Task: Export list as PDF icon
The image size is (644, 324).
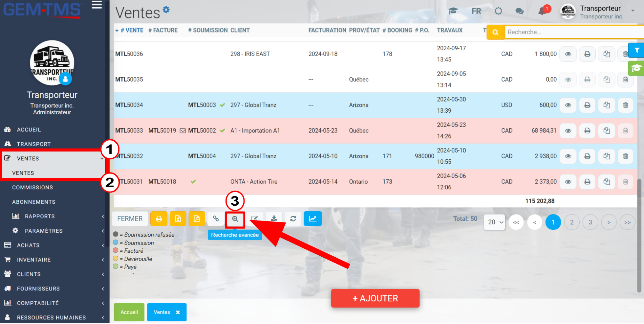Action: click(x=197, y=219)
